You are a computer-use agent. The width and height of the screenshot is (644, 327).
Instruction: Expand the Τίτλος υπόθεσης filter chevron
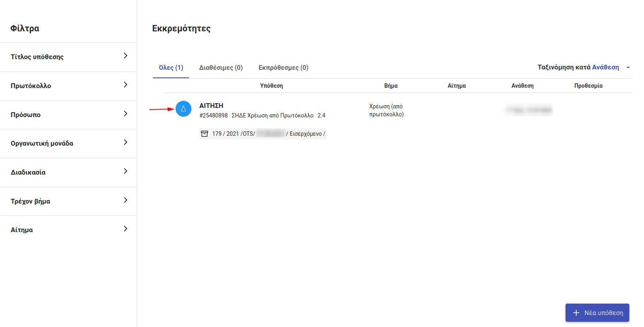pos(126,56)
